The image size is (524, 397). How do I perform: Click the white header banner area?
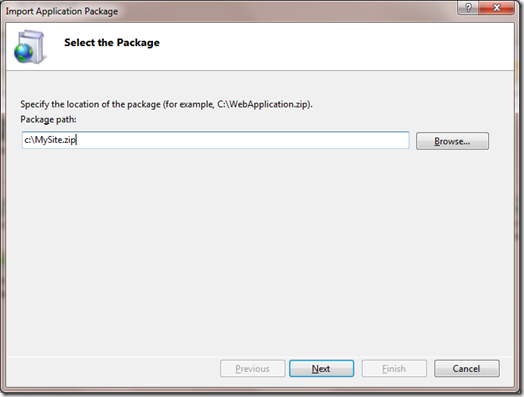click(260, 46)
